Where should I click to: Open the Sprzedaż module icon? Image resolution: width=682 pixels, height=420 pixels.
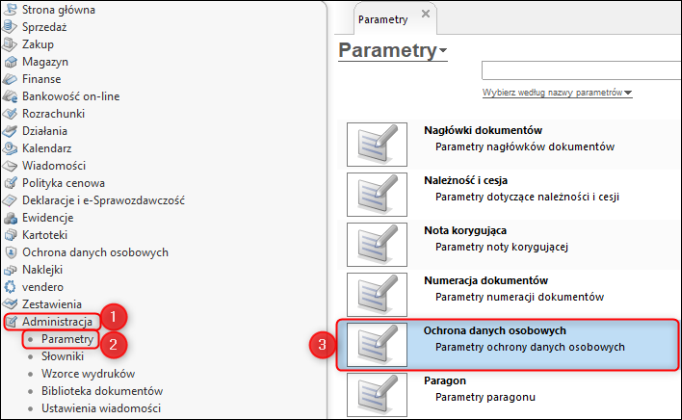(10, 27)
